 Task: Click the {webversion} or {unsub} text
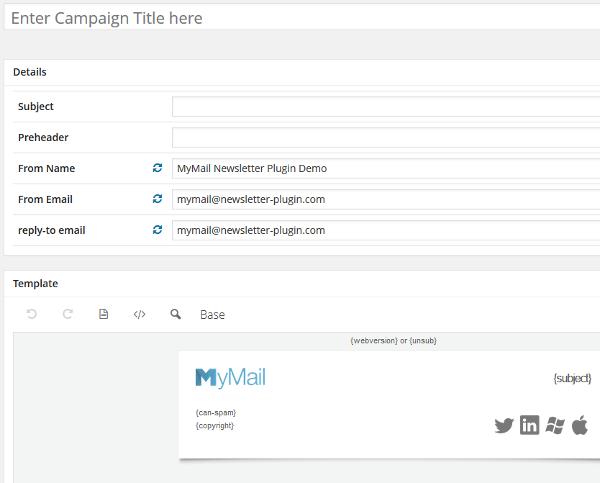(x=393, y=341)
